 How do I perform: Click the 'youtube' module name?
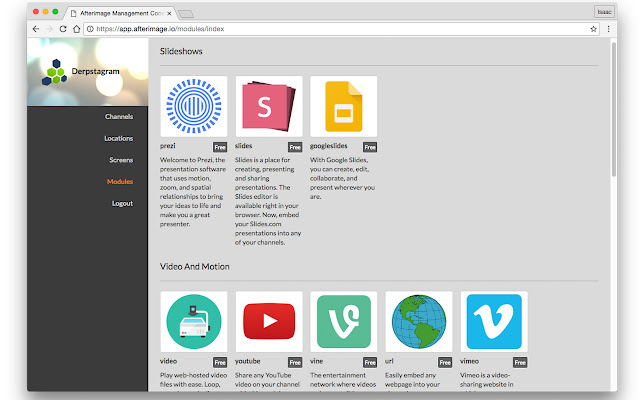[247, 361]
